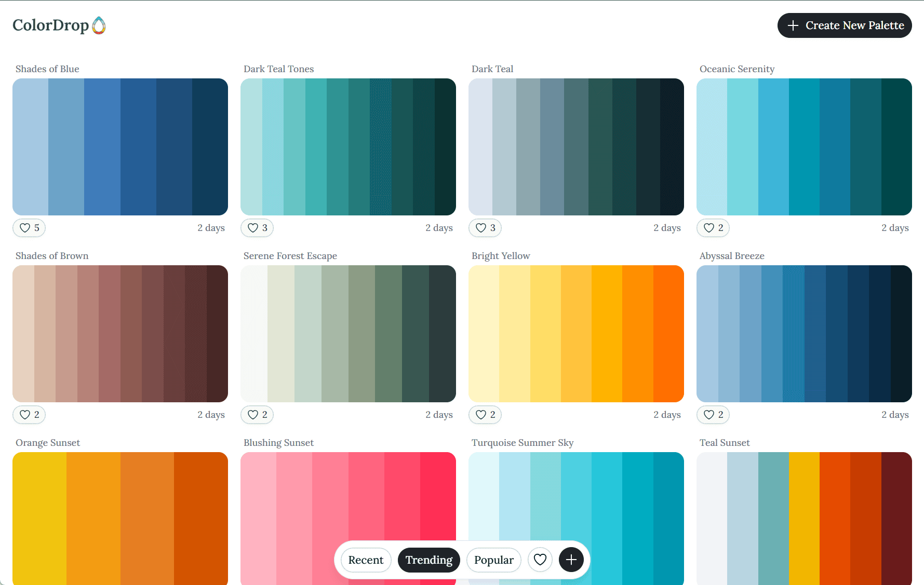Like the Shades of Blue palette
924x585 pixels.
[x=29, y=228]
